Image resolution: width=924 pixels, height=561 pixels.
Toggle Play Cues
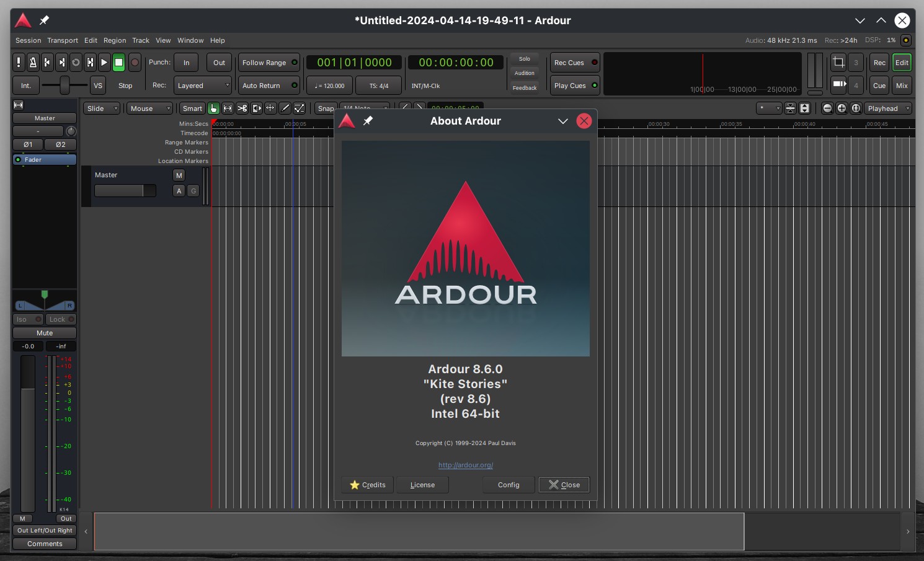coord(575,86)
